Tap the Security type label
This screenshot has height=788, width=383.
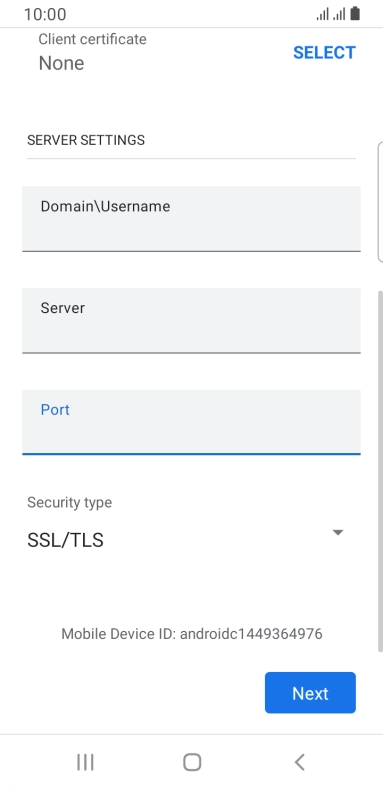[x=69, y=502]
